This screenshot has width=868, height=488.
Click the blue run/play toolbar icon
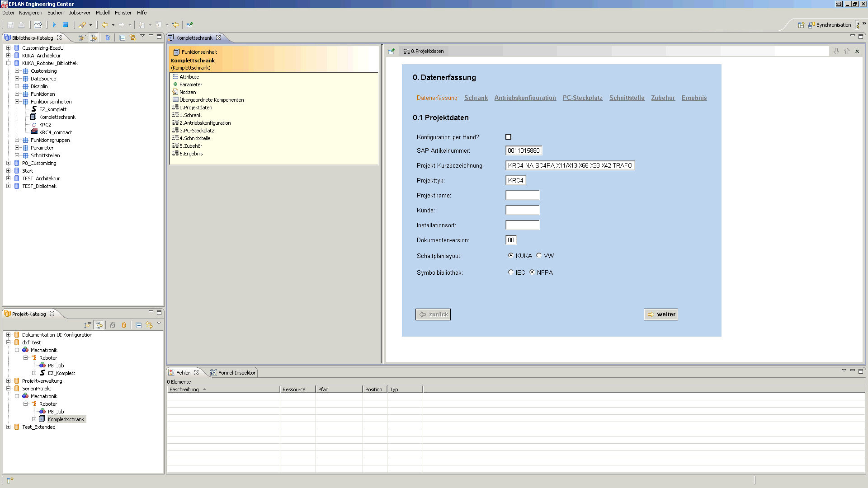[x=54, y=25]
